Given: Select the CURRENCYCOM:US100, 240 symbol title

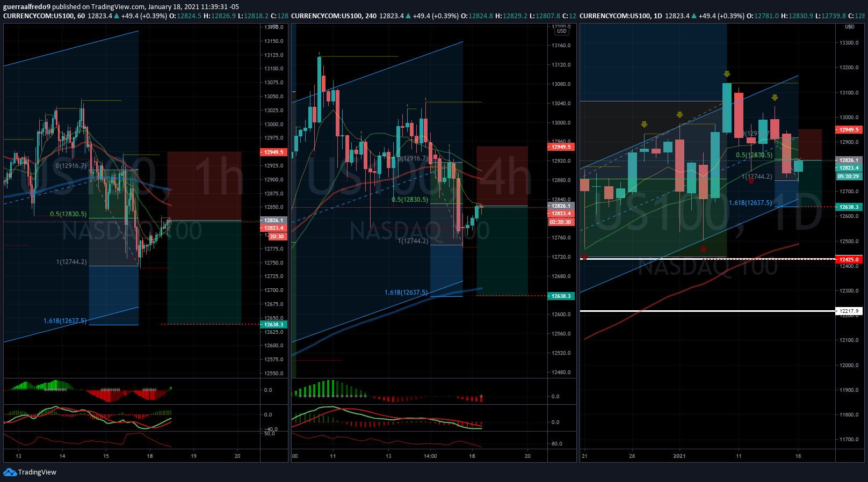Looking at the screenshot, I should (x=334, y=16).
